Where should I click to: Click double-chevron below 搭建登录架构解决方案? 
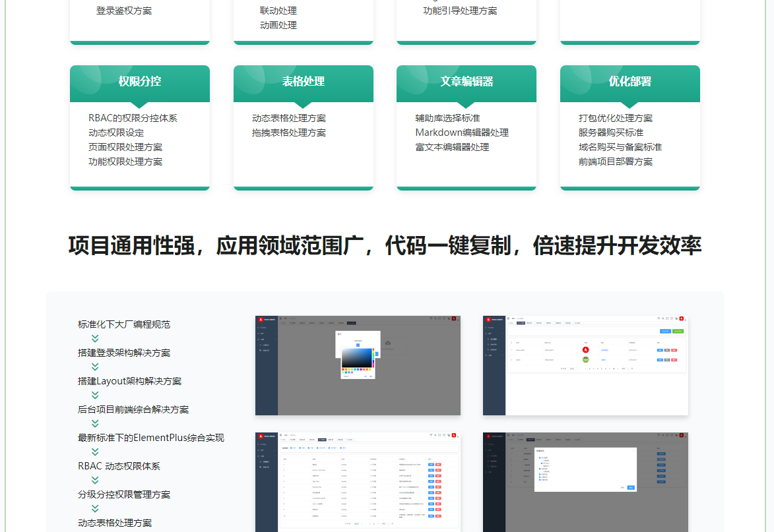[x=95, y=367]
